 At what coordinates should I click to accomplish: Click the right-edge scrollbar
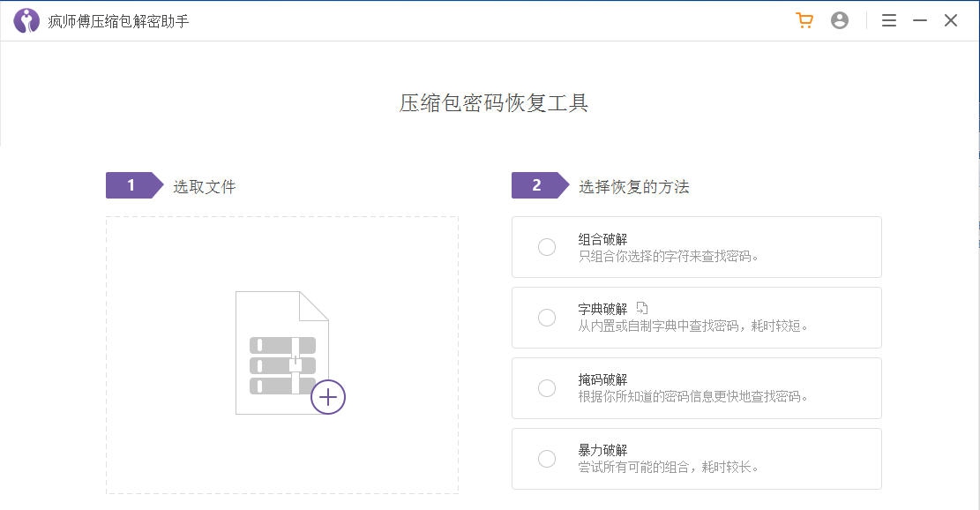976,265
